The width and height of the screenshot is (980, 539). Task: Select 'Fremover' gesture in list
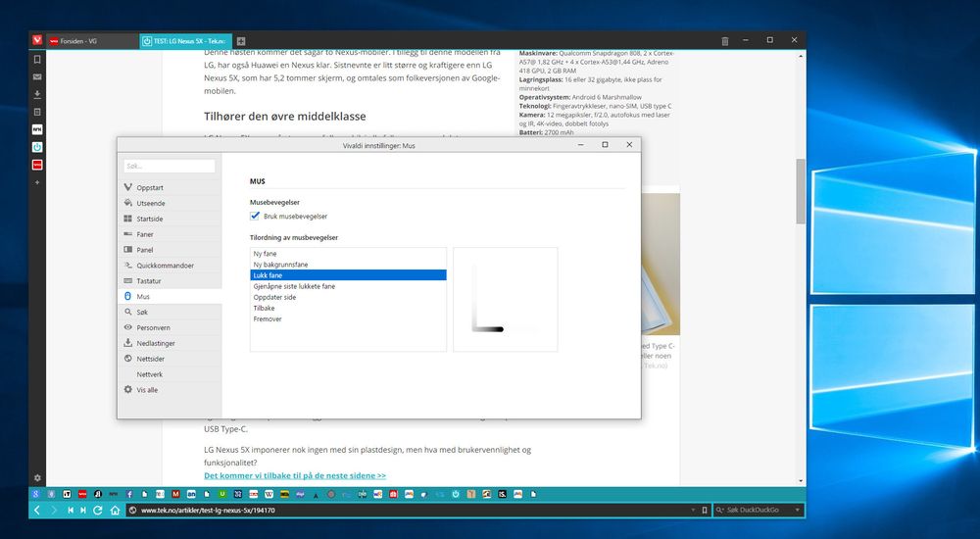tap(348, 318)
